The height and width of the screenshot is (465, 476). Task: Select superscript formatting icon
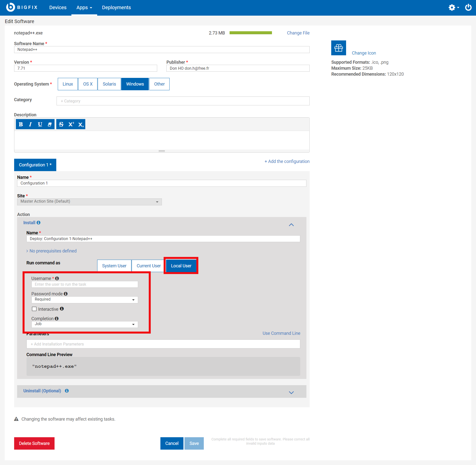point(71,124)
